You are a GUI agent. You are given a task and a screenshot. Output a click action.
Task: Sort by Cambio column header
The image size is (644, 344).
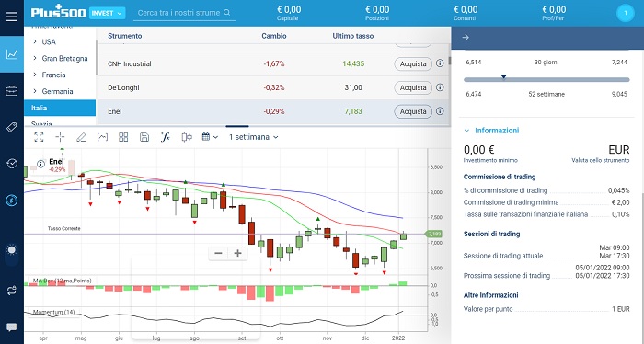pyautogui.click(x=274, y=36)
